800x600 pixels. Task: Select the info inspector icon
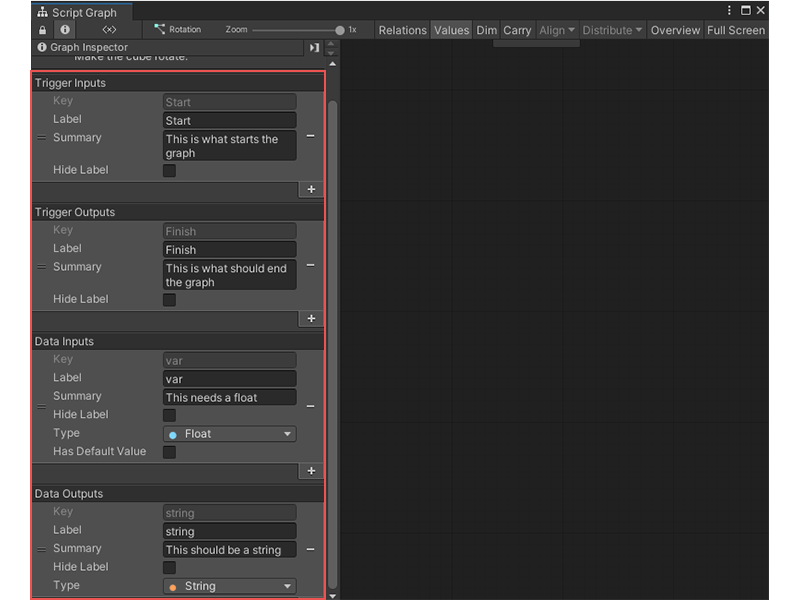(x=64, y=29)
